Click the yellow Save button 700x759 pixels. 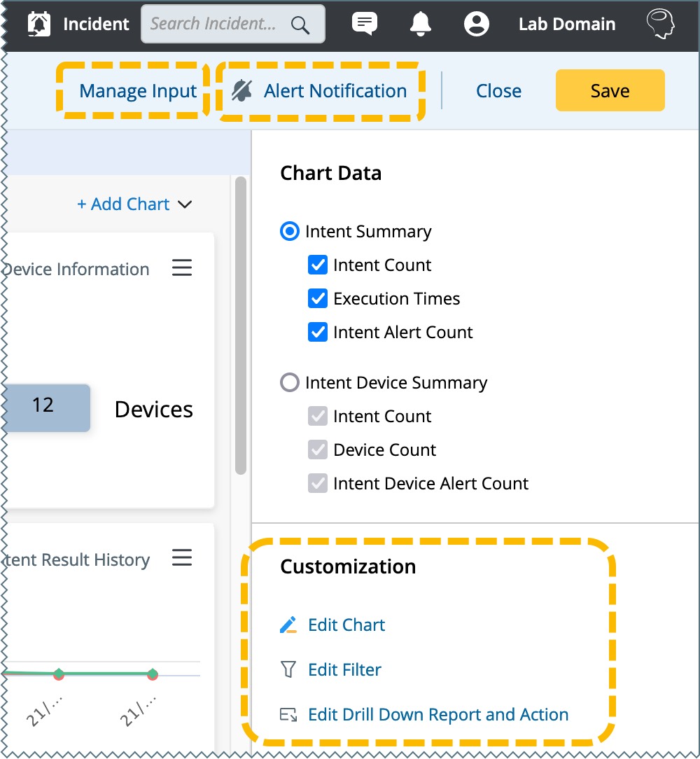coord(610,91)
